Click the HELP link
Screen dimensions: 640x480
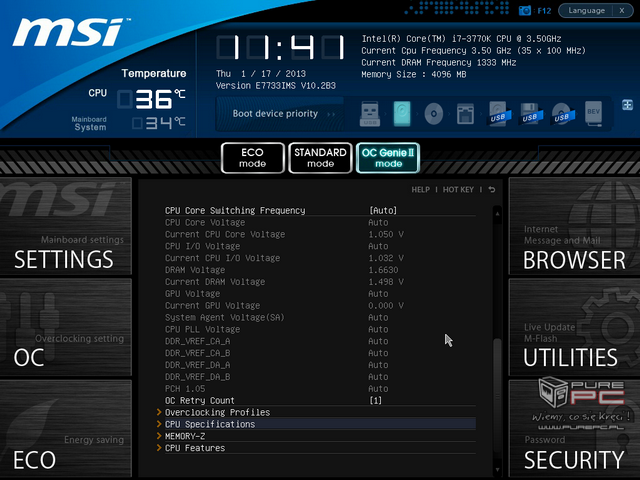tap(420, 190)
